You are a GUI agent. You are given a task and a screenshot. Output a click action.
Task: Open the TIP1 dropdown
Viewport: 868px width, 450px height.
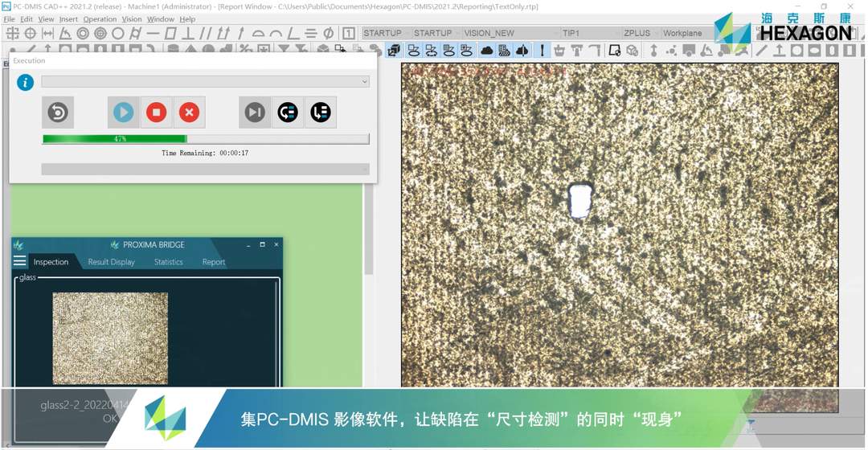pos(591,33)
